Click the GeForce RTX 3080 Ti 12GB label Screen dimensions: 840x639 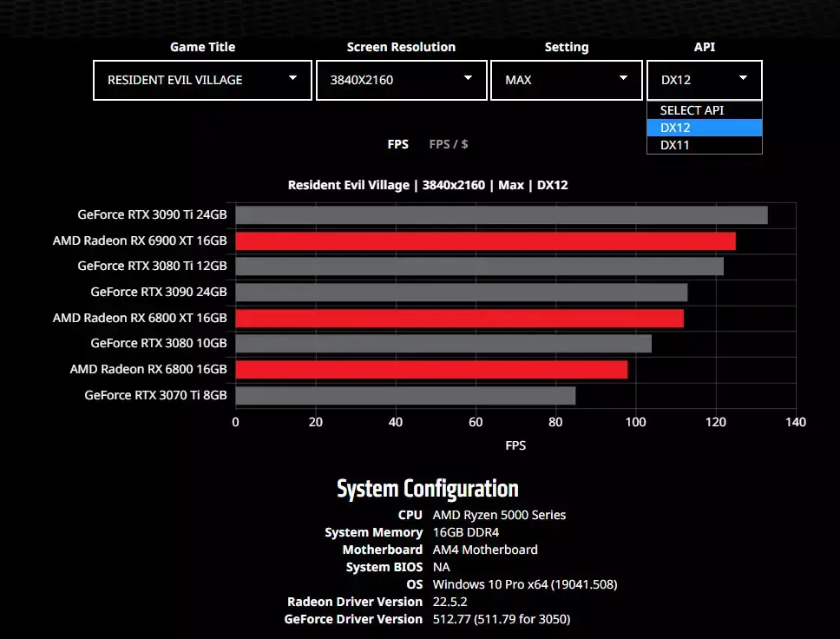[x=152, y=266]
